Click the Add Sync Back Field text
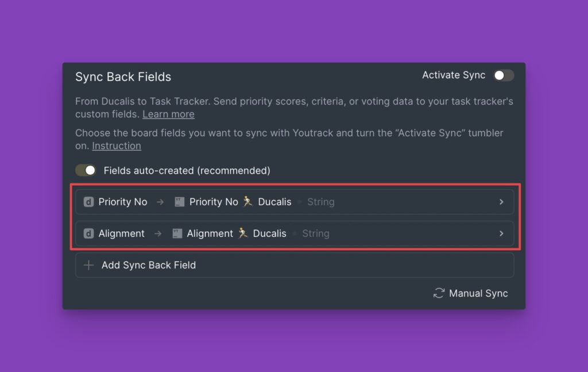Screen dimensions: 588x372 point(149,265)
